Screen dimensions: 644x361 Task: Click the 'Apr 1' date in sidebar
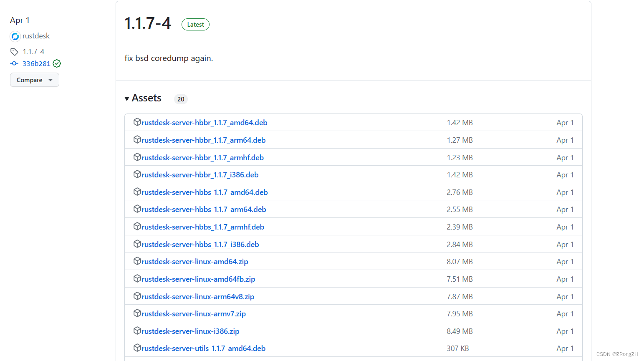coord(20,20)
